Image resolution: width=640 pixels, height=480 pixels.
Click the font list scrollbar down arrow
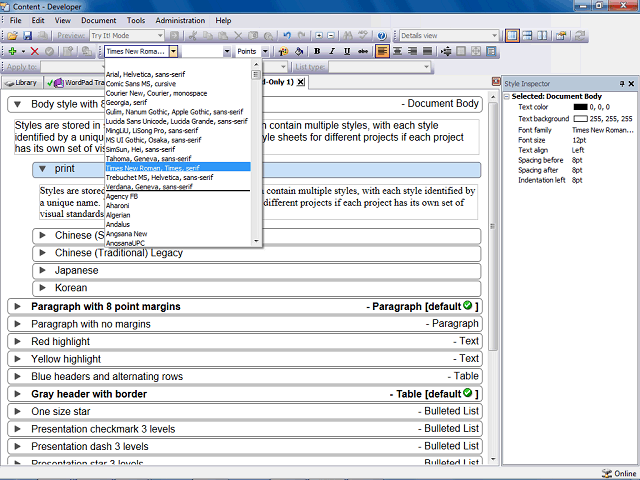tap(256, 241)
